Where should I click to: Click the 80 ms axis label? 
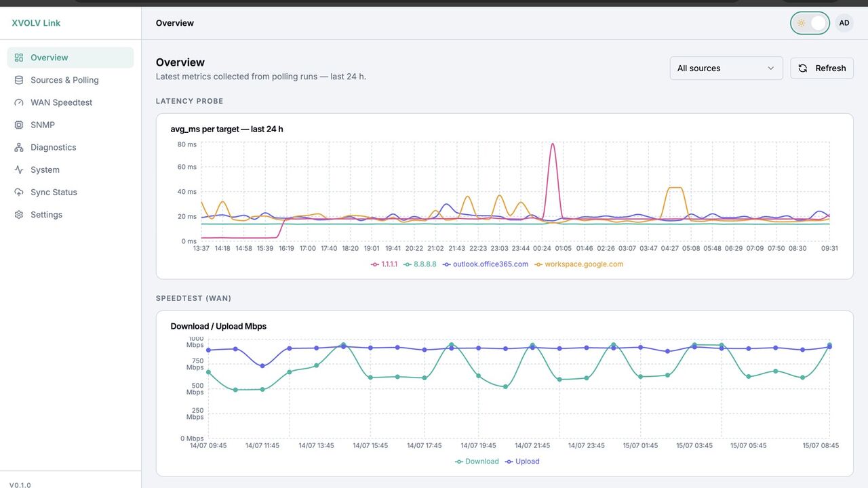coord(187,144)
